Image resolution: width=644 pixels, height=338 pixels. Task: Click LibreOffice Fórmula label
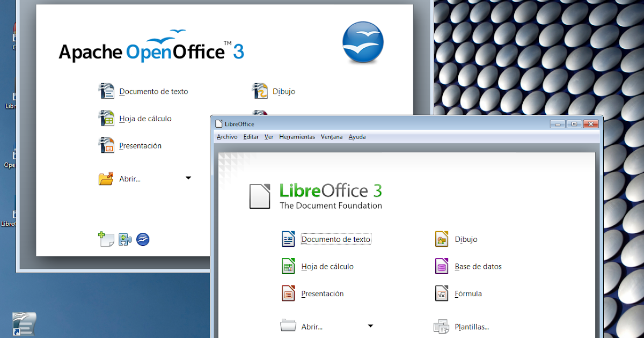[x=468, y=294]
